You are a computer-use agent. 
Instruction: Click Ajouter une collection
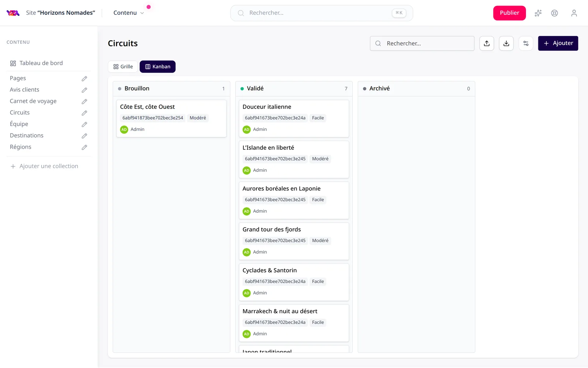pyautogui.click(x=44, y=166)
